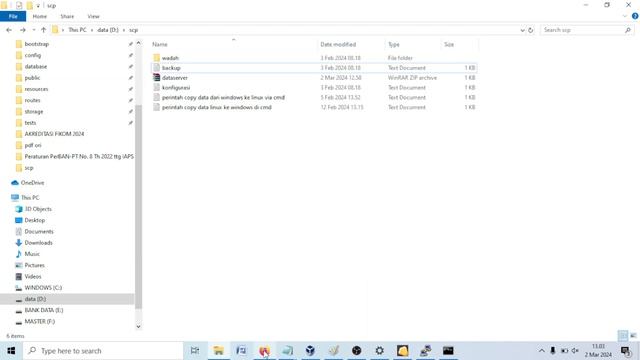Image resolution: width=640 pixels, height=360 pixels.
Task: Refresh the scp folder view
Action: coord(531,30)
